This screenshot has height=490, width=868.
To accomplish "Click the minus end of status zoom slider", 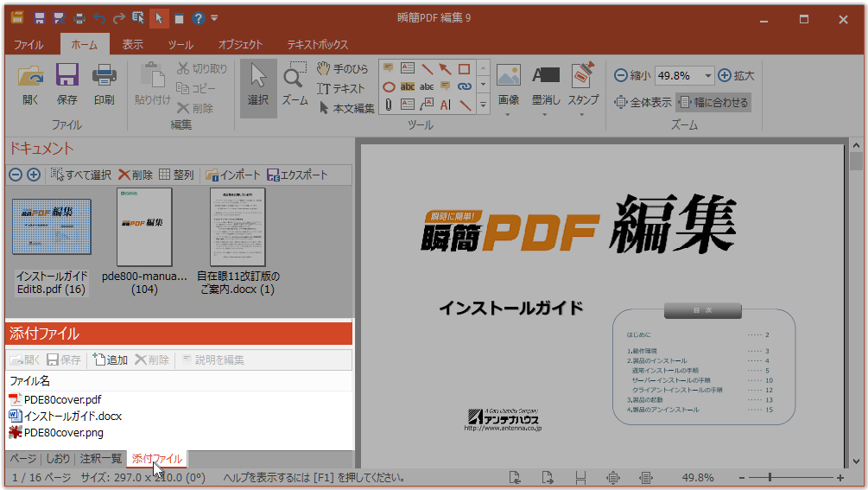I will coord(742,477).
